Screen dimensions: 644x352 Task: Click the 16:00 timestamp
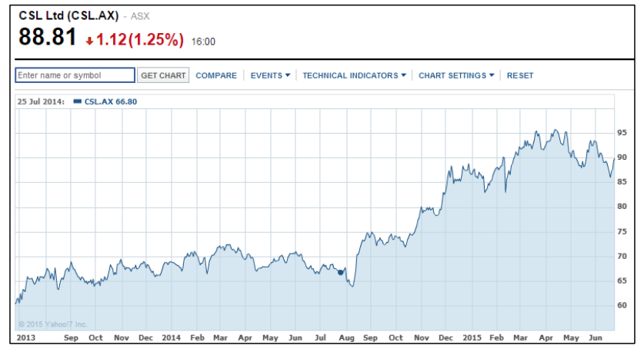tap(203, 42)
